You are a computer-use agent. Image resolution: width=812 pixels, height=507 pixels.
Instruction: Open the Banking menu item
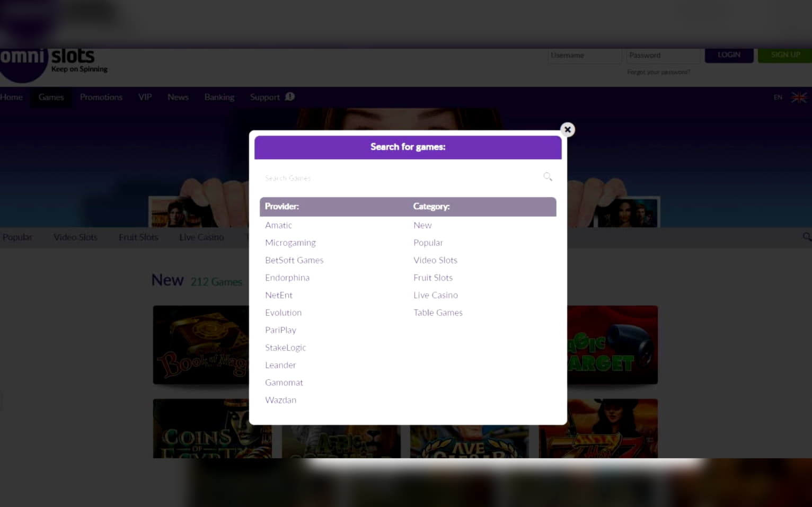[x=219, y=97]
